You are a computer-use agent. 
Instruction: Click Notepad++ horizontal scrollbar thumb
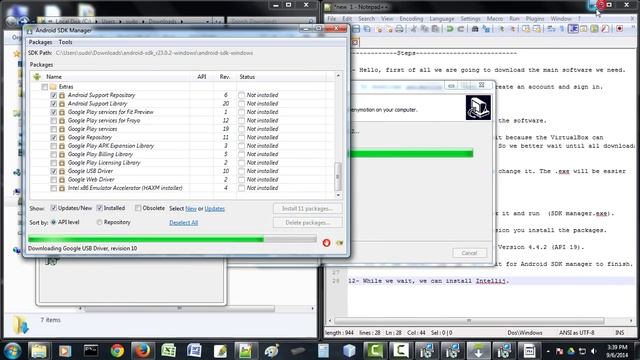[469, 321]
